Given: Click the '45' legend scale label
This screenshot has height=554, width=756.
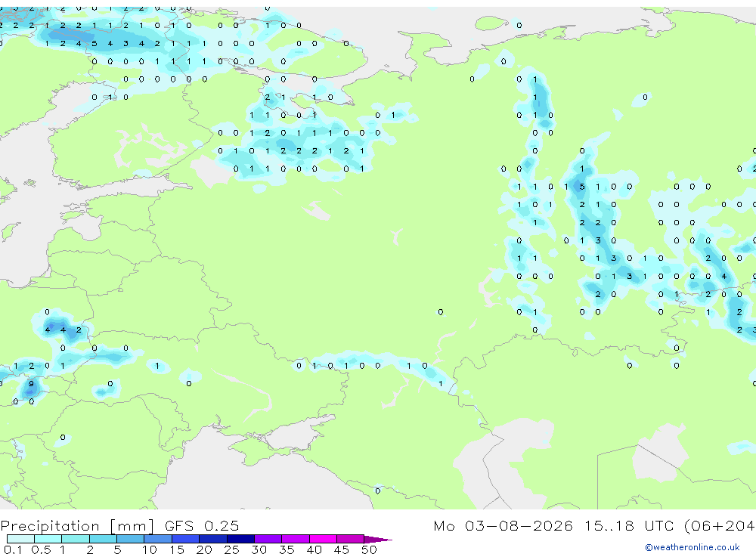Looking at the screenshot, I should click(342, 549).
